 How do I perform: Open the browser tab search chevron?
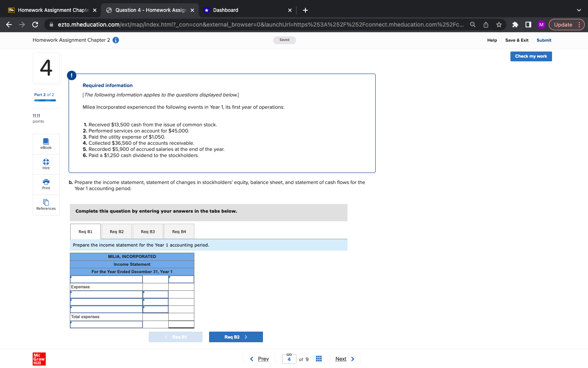(579, 10)
